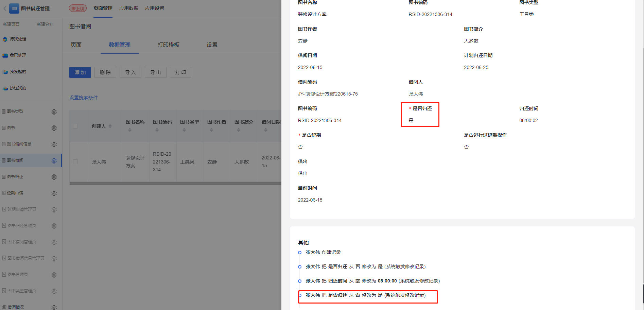Switch to 应用数据 top tab
This screenshot has width=644, height=310.
tap(129, 8)
